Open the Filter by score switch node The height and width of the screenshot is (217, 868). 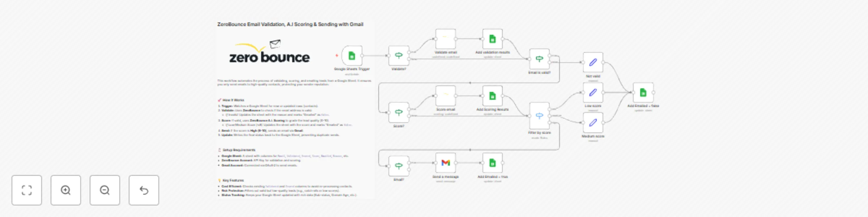539,116
